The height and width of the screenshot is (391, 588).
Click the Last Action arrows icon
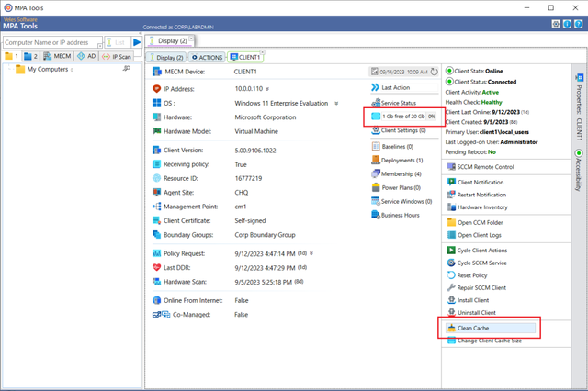[x=375, y=87]
